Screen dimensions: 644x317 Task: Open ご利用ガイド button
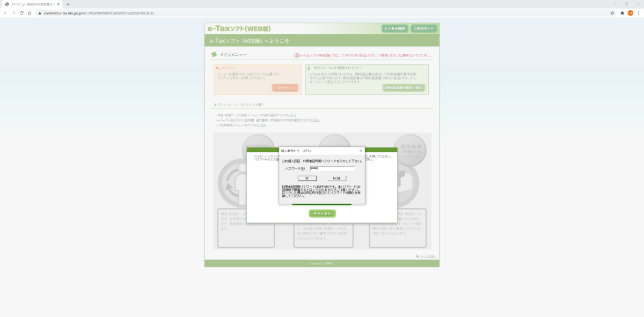coord(424,28)
